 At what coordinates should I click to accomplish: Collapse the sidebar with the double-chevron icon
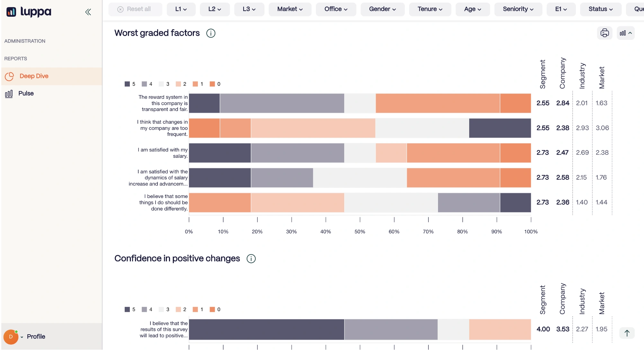(x=88, y=12)
